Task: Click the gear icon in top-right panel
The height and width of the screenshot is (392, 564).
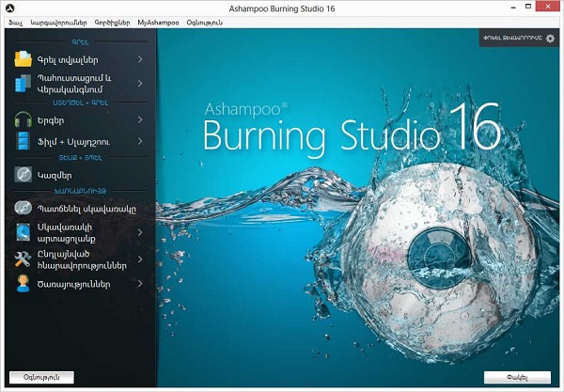Action: click(550, 39)
